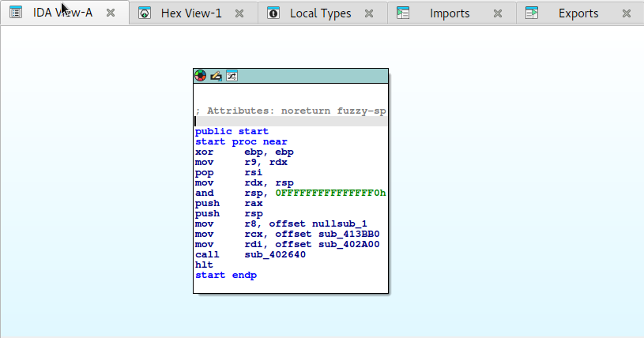Switch to the Imports tab
The image size is (644, 338).
coord(451,13)
